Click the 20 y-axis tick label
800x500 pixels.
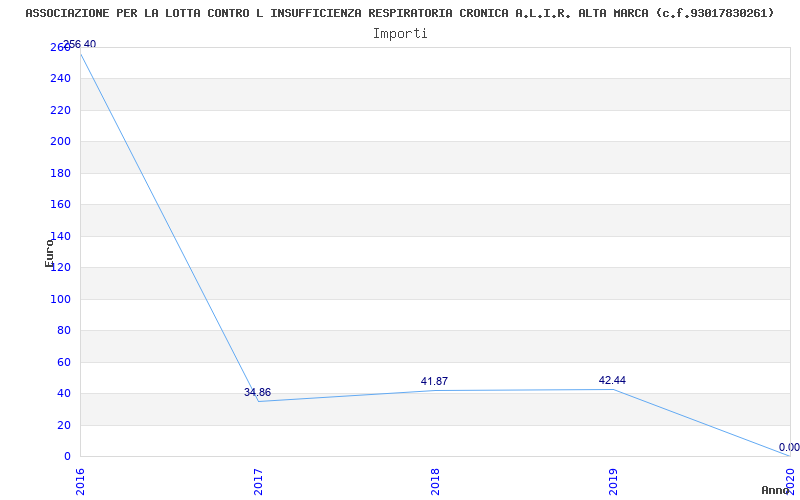tap(64, 425)
